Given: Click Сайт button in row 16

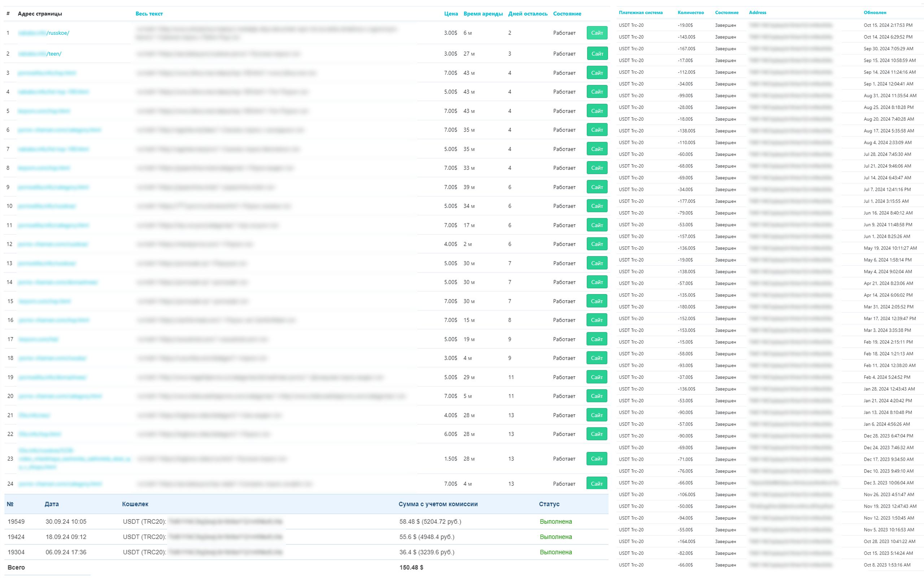Looking at the screenshot, I should [x=597, y=320].
